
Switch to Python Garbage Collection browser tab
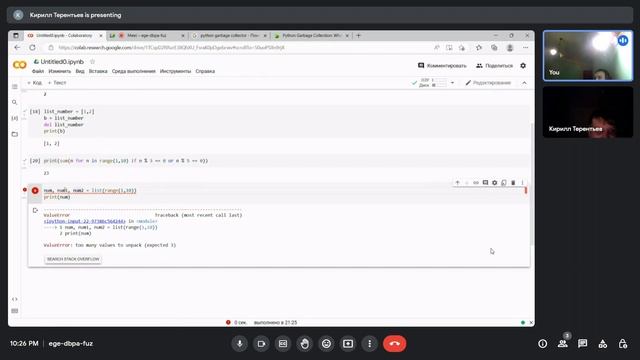311,36
